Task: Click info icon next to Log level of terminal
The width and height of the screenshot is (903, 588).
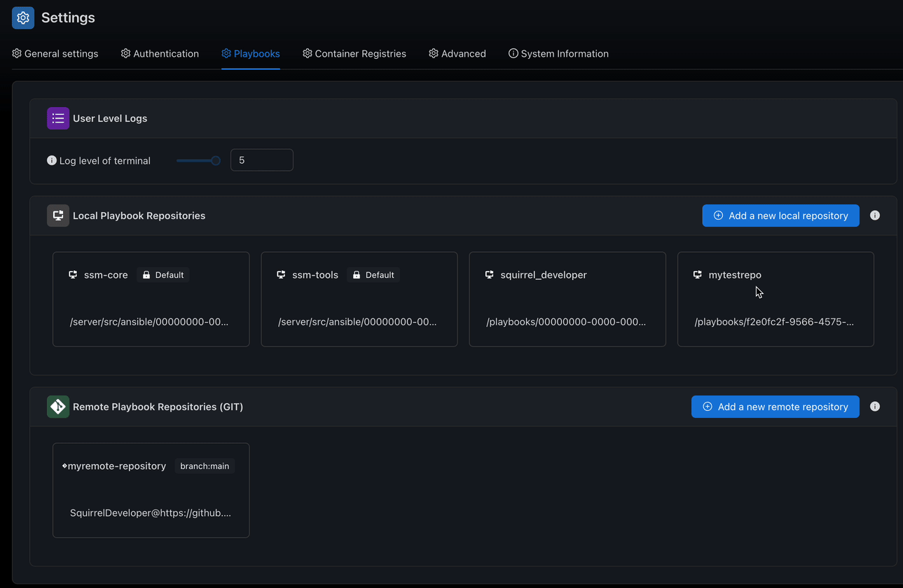Action: (x=52, y=160)
